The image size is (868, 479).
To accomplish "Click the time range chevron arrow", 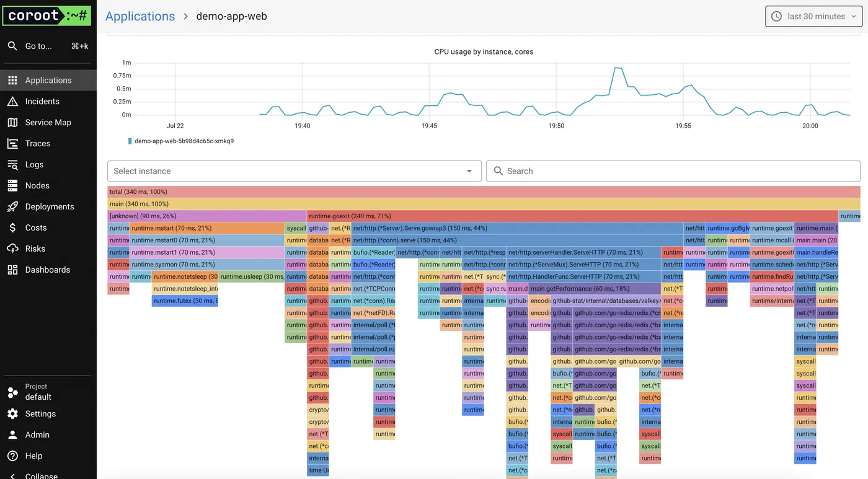I will click(x=854, y=17).
